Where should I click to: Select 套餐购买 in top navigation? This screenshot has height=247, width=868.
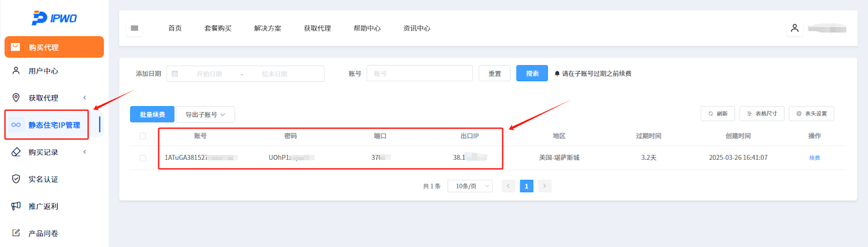pos(218,28)
